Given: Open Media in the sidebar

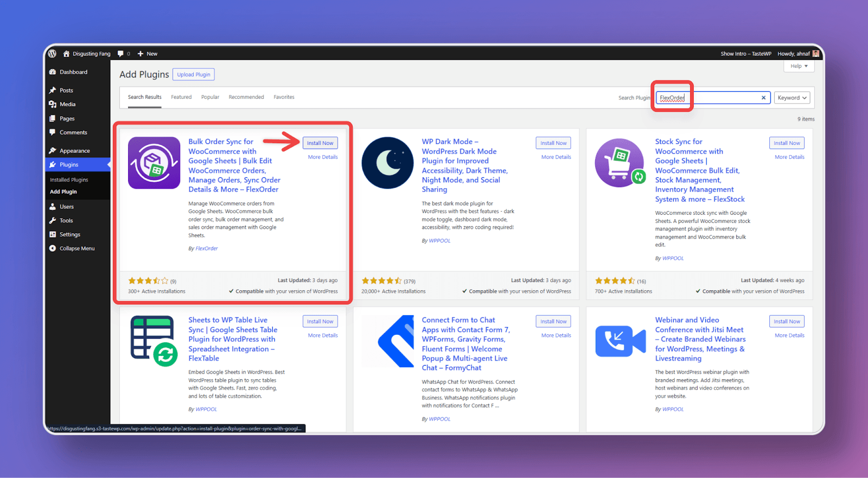Looking at the screenshot, I should tap(67, 104).
